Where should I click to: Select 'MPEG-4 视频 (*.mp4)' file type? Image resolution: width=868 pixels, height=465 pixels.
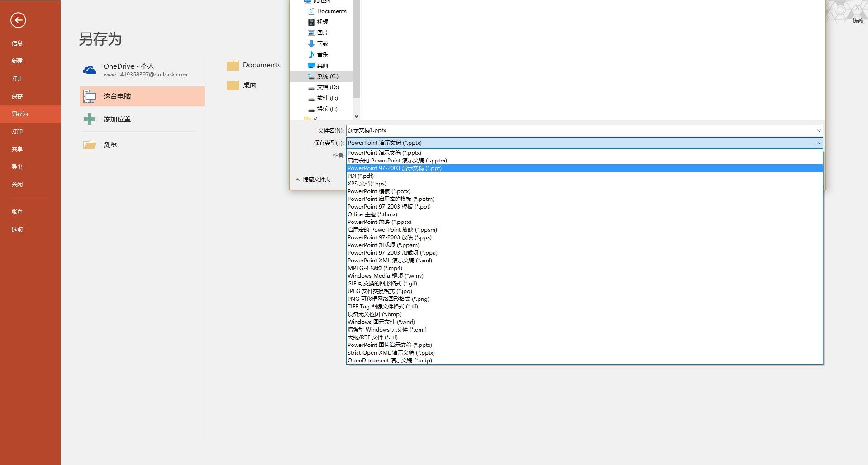coord(584,268)
